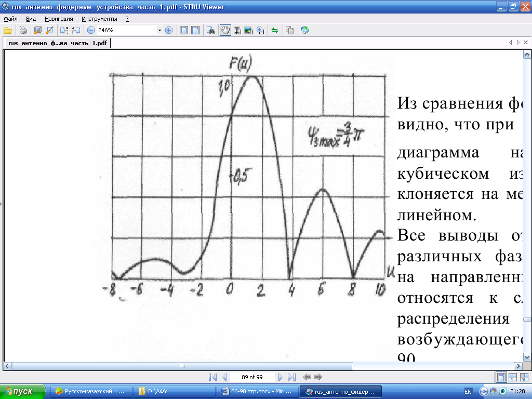532x399 pixels.
Task: Click the EN language indicator
Action: click(468, 392)
